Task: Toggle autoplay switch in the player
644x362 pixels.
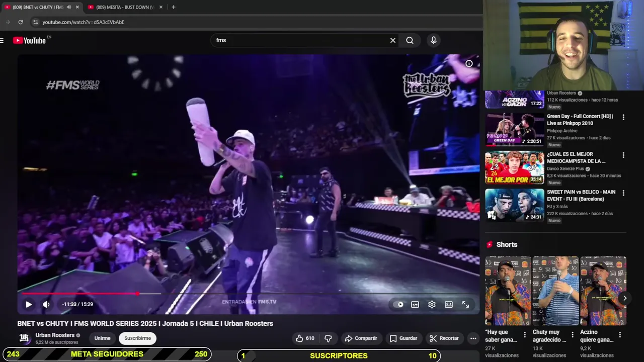Action: pos(398,304)
